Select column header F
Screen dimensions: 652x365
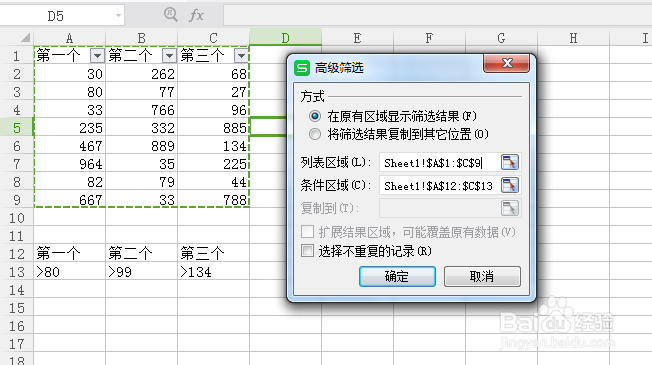coord(429,38)
